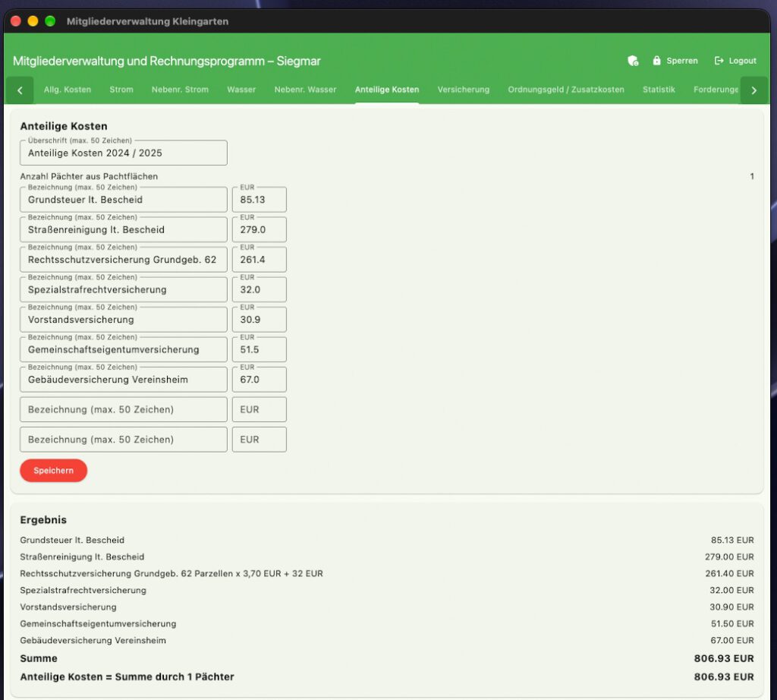The width and height of the screenshot is (777, 700).
Task: Edit the Überschrift field 'Anteilige Kosten 2024 / 2025'
Action: pyautogui.click(x=124, y=153)
